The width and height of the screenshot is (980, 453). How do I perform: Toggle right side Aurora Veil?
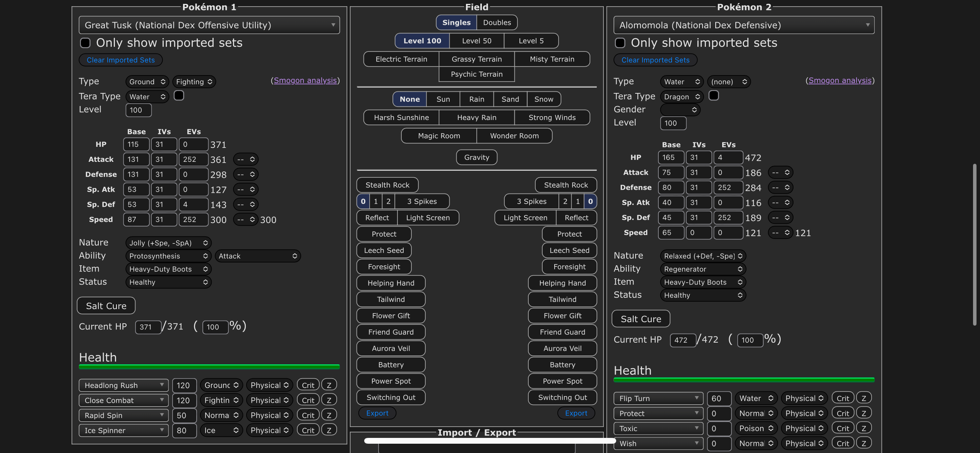pyautogui.click(x=562, y=348)
